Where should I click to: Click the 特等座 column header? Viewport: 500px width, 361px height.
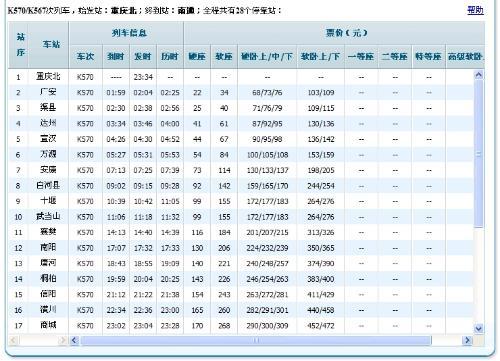tap(429, 57)
